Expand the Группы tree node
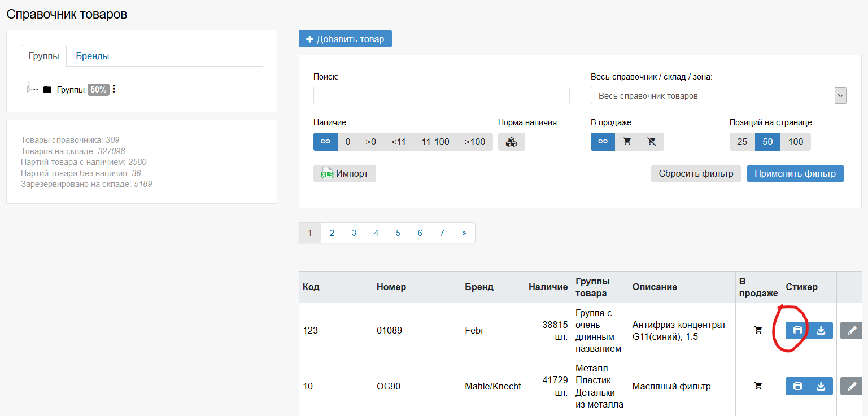868x416 pixels. 29,89
